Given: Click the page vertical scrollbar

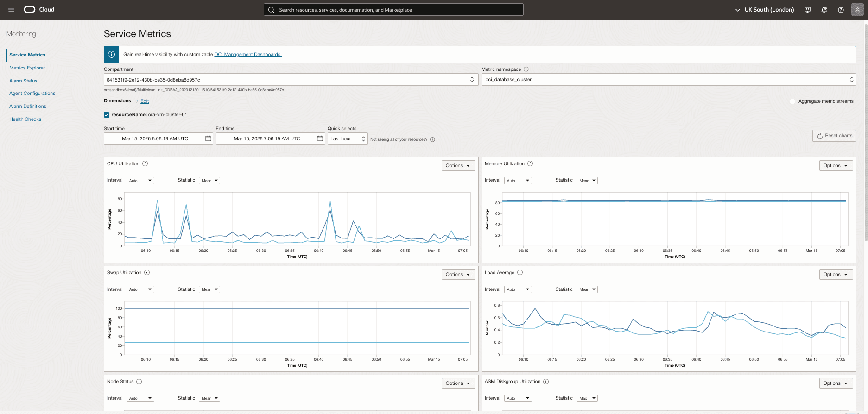Looking at the screenshot, I should [x=866, y=132].
